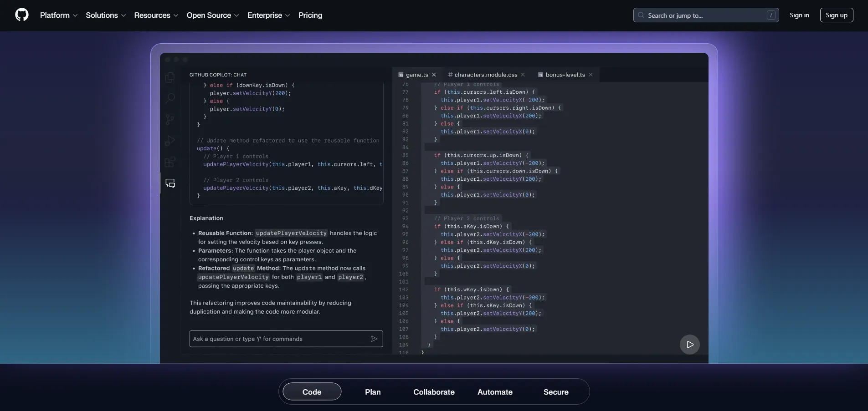Click the line number 85 in the gutter

[x=406, y=155]
